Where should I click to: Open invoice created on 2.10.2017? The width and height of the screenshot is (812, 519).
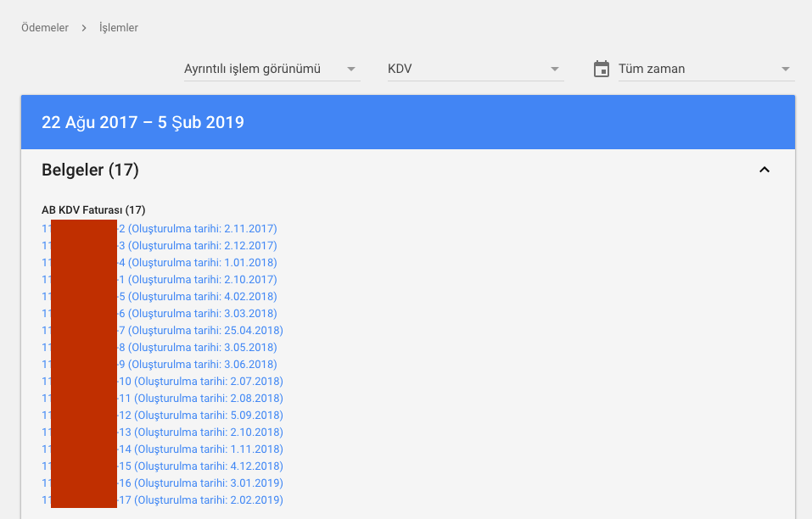pyautogui.click(x=160, y=279)
